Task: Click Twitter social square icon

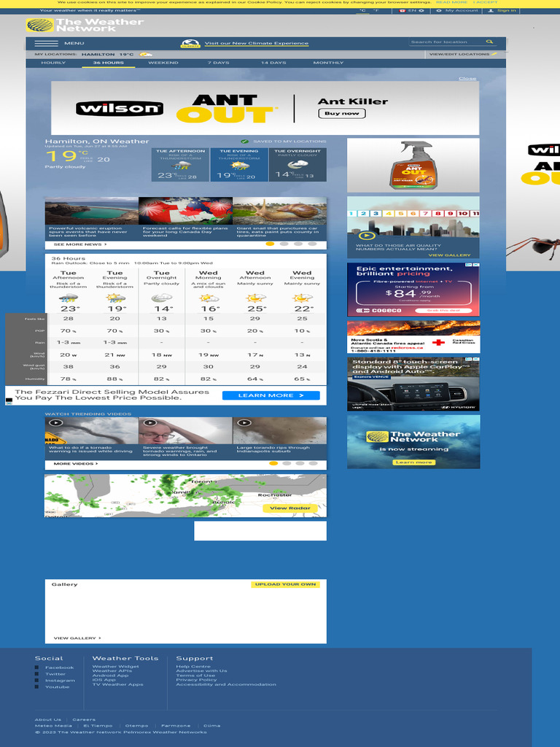Action: 36,673
